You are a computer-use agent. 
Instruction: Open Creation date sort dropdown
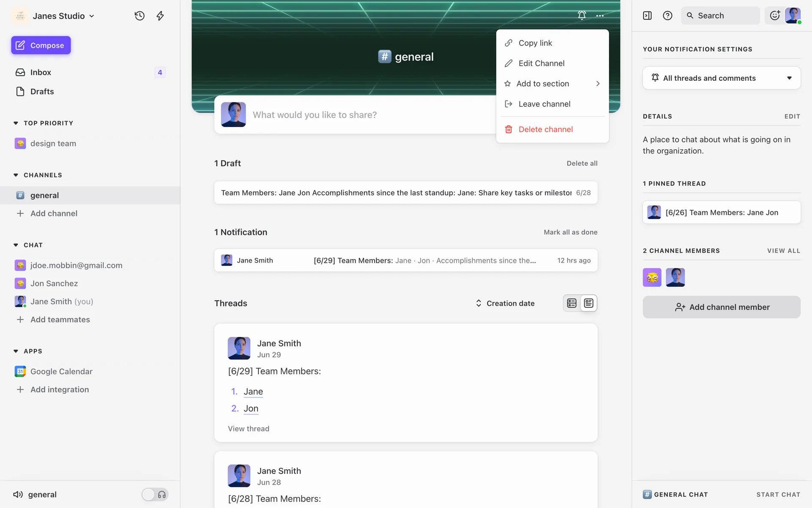click(505, 303)
